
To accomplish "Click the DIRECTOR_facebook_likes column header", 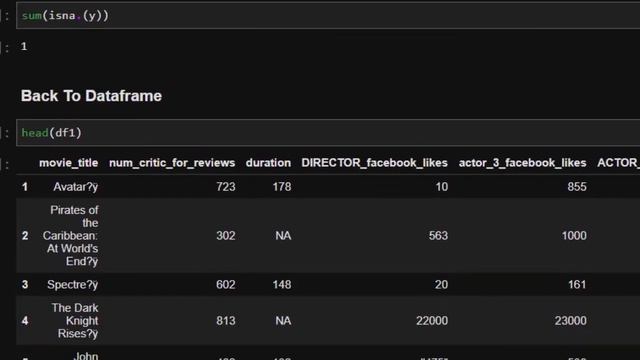I will [x=374, y=163].
